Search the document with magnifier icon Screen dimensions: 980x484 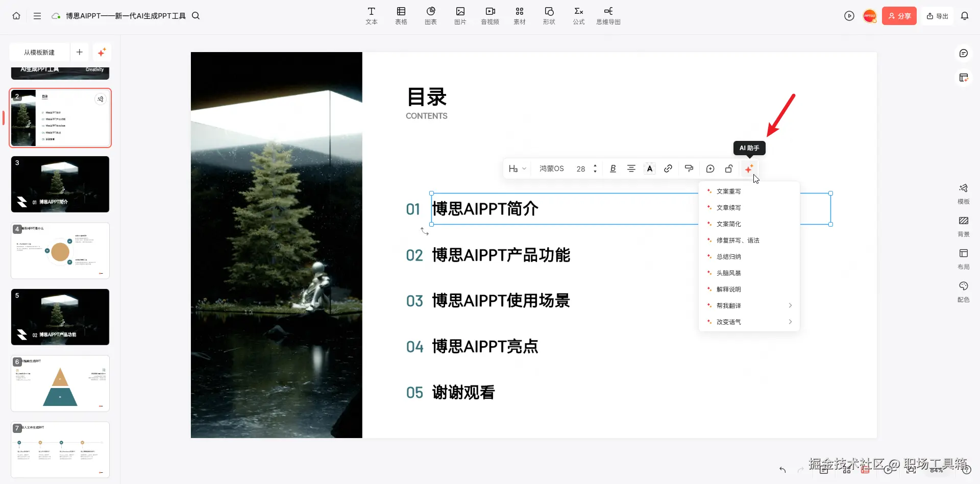click(x=195, y=16)
